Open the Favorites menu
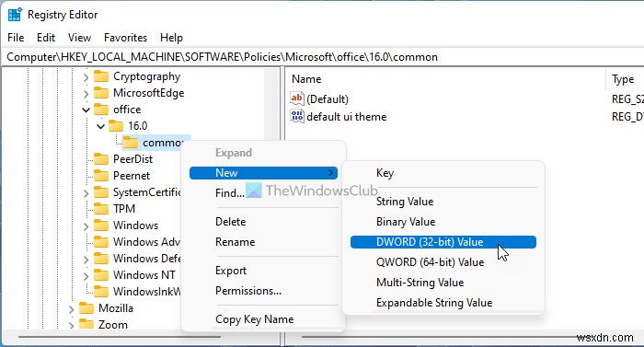 click(x=125, y=38)
